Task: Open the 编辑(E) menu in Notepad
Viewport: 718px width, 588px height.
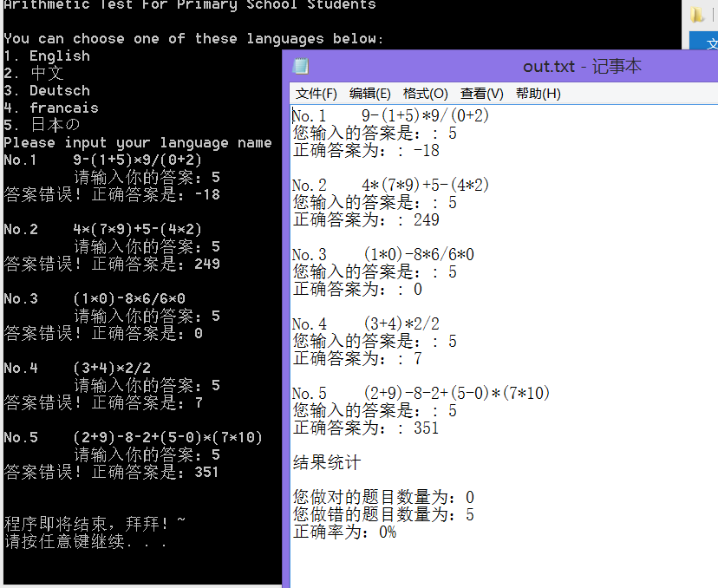Action: 369,94
